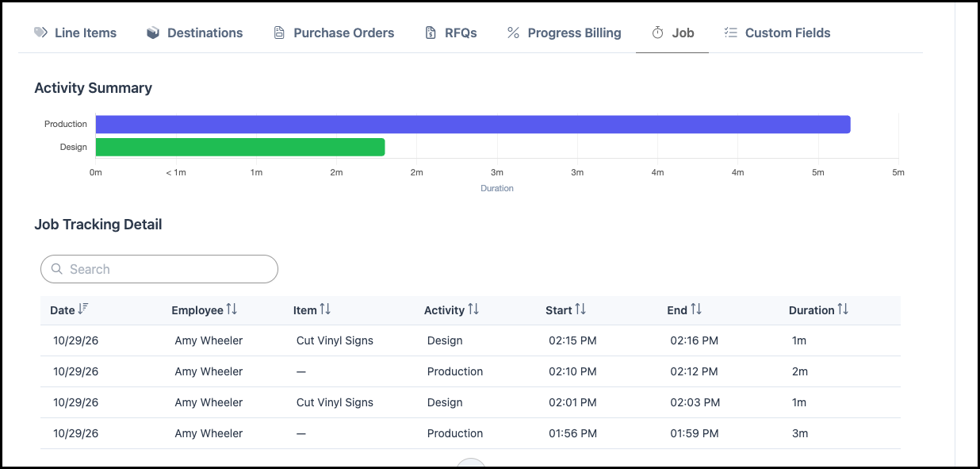Image resolution: width=980 pixels, height=469 pixels.
Task: Open the Custom Fields tab
Action: tap(777, 33)
